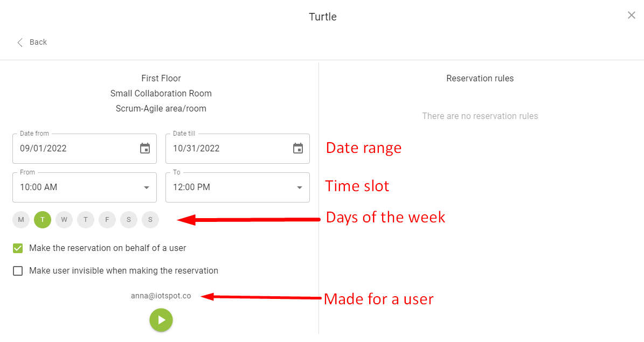Image resolution: width=644 pixels, height=342 pixels.
Task: Click the Back link text
Action: (38, 43)
